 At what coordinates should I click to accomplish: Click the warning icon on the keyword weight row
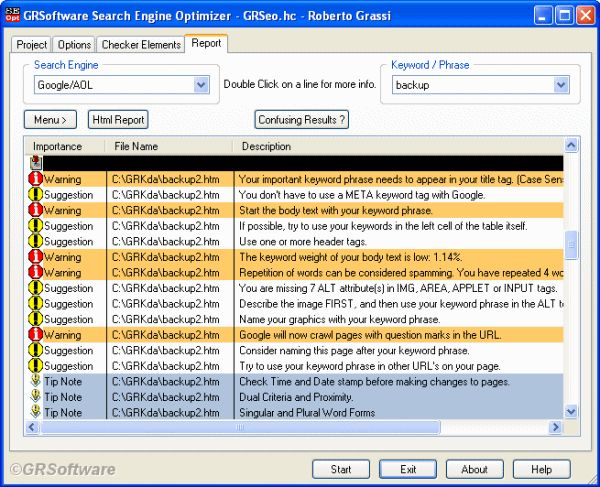click(x=36, y=257)
